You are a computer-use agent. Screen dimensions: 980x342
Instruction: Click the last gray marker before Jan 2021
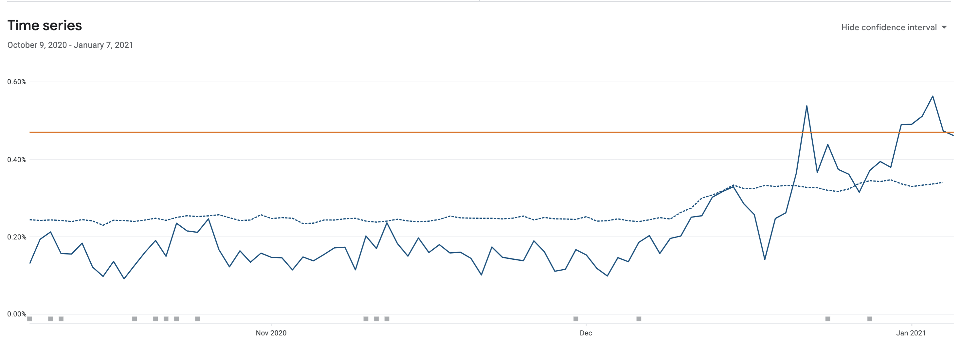(870, 319)
